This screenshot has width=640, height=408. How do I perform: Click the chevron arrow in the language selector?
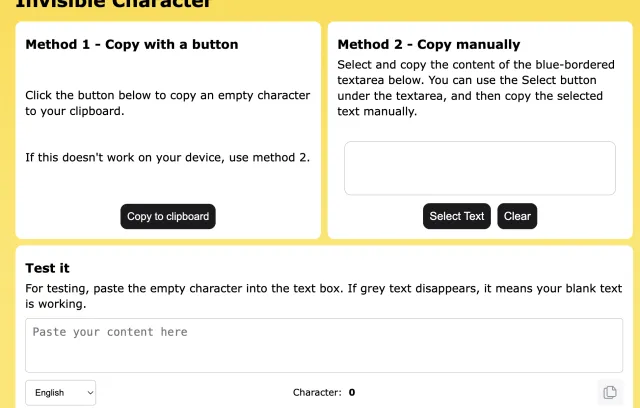(90, 393)
